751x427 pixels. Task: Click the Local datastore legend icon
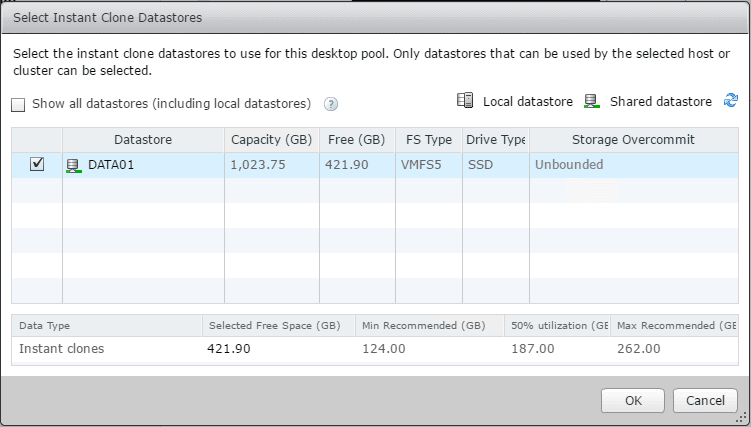[x=465, y=101]
